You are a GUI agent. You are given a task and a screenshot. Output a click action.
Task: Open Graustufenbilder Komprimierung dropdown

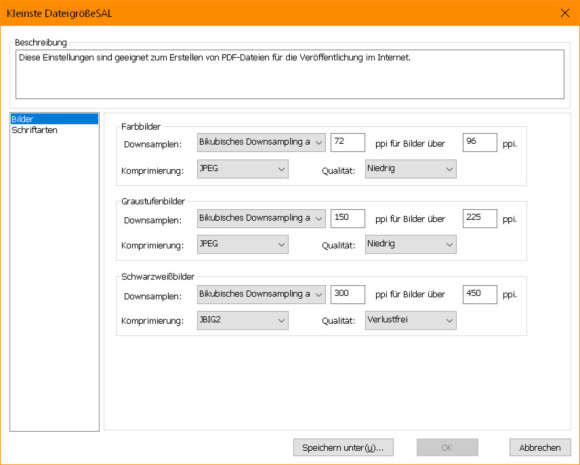(x=243, y=245)
